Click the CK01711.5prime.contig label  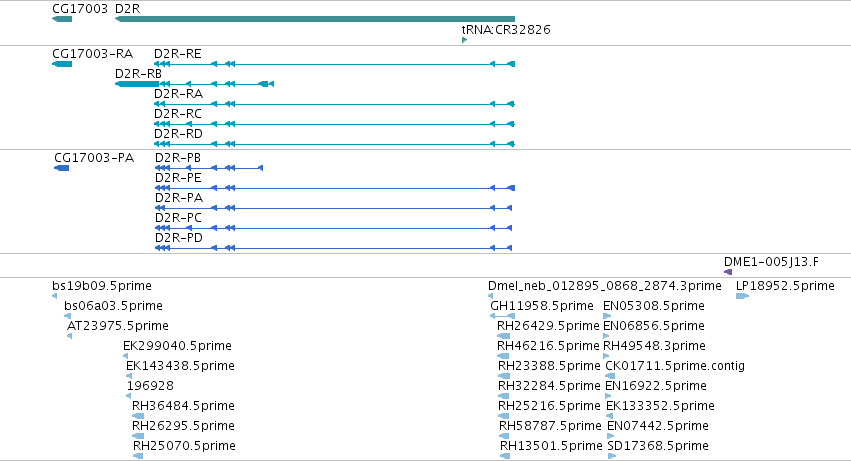click(675, 366)
